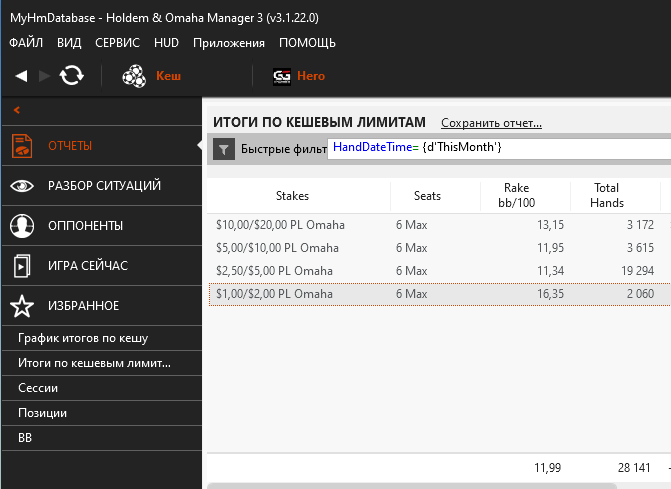Click the poker chips Кеш icon
The image size is (671, 489).
pyautogui.click(x=134, y=76)
